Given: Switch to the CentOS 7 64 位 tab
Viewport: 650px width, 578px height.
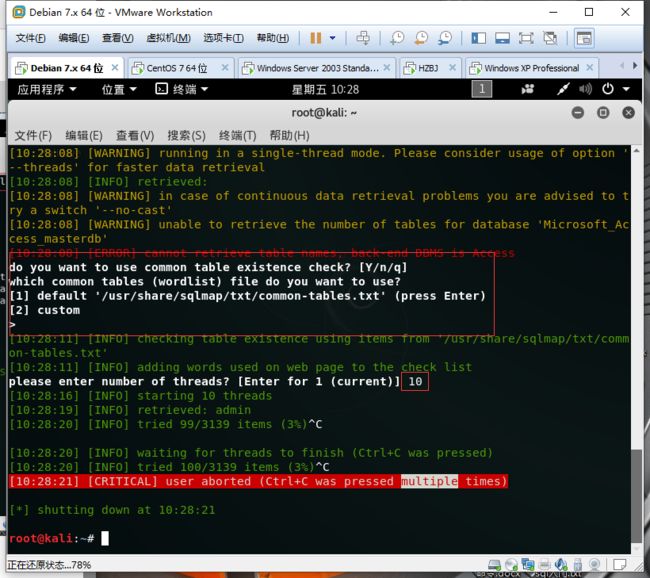Looking at the screenshot, I should [176, 68].
